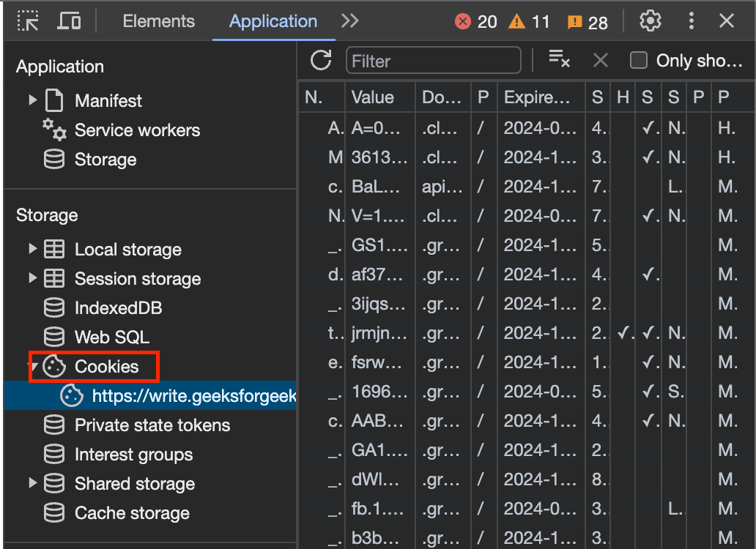Expand Session storage node
756x549 pixels.
click(x=33, y=279)
